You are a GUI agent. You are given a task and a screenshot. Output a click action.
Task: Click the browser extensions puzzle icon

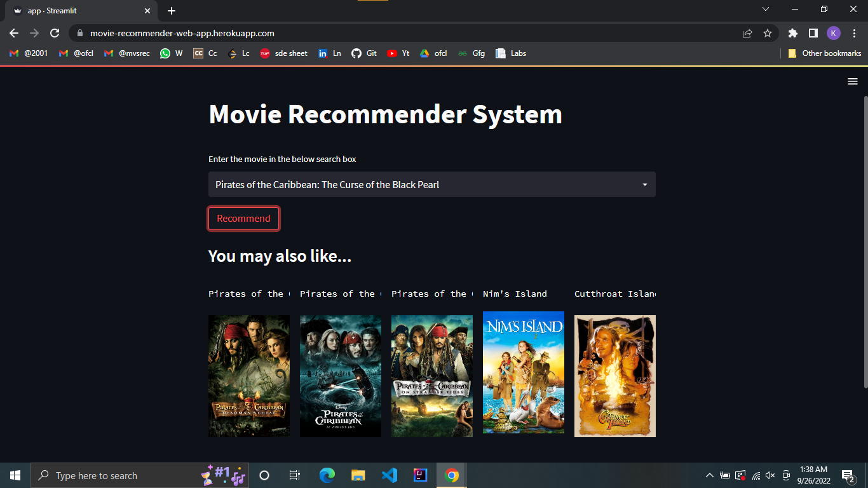tap(792, 33)
